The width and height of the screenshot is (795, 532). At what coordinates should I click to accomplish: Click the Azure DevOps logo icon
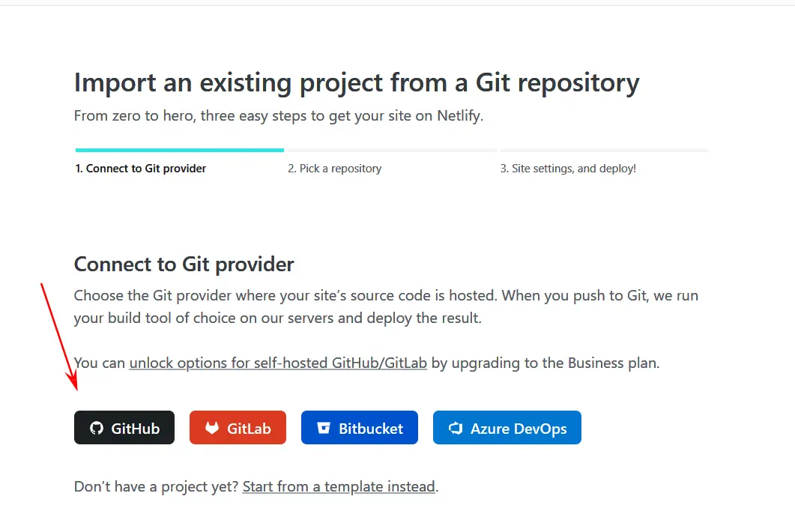pyautogui.click(x=455, y=429)
